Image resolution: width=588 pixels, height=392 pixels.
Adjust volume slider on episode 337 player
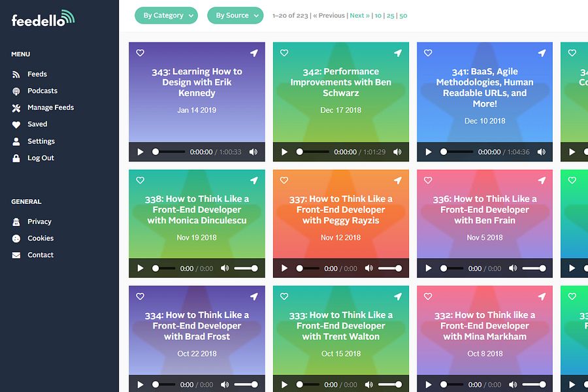(390, 269)
